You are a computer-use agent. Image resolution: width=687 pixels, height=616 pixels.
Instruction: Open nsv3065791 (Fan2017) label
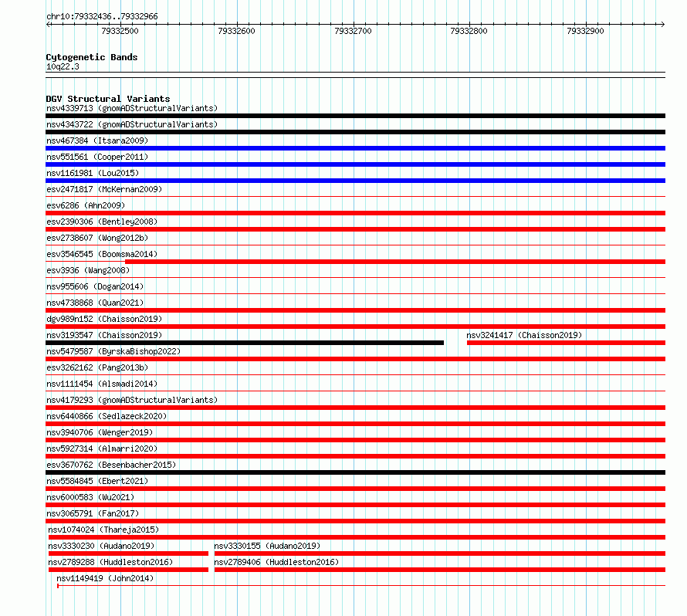93,513
